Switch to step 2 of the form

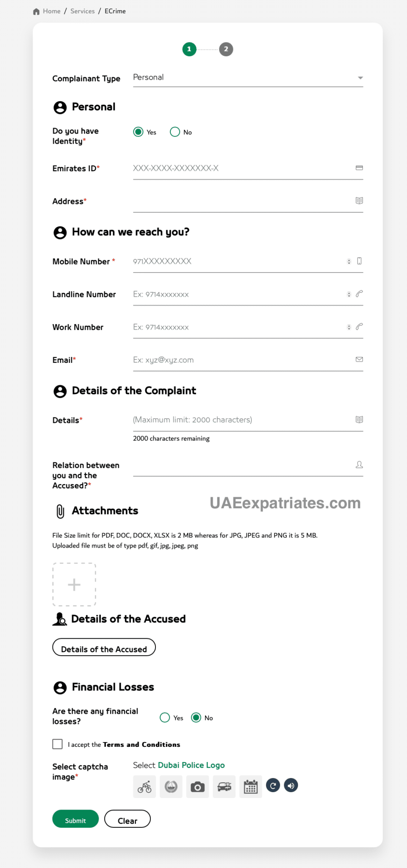click(x=226, y=49)
